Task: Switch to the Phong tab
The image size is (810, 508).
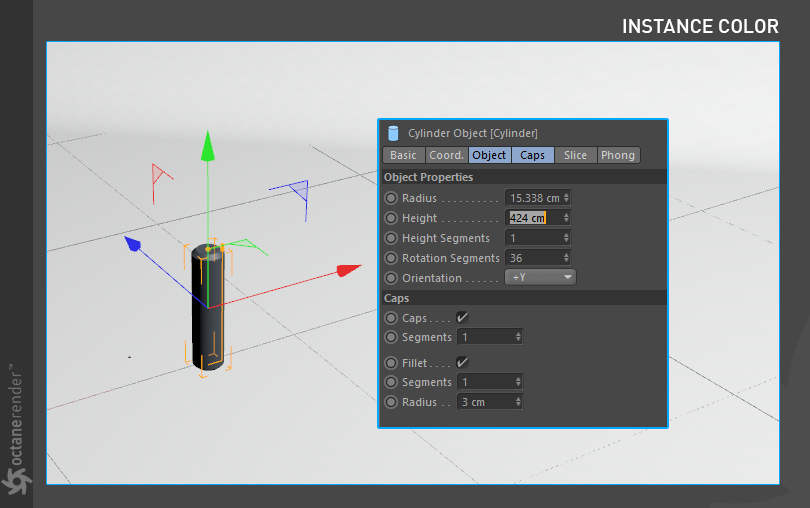Action: tap(618, 155)
